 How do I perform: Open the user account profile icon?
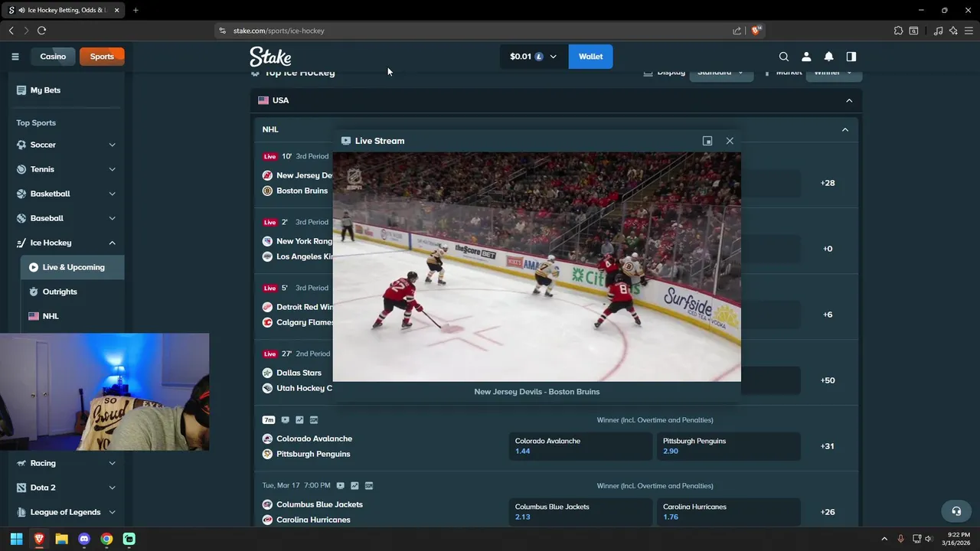click(x=806, y=57)
